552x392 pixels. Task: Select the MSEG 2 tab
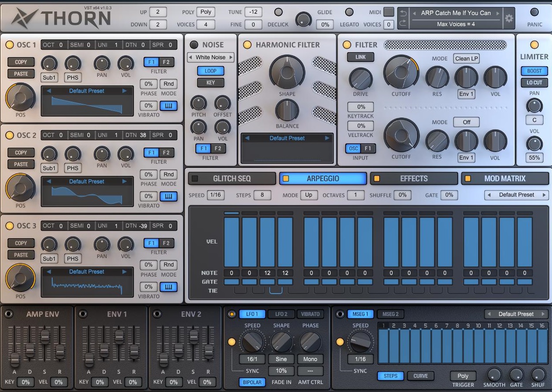tap(391, 314)
